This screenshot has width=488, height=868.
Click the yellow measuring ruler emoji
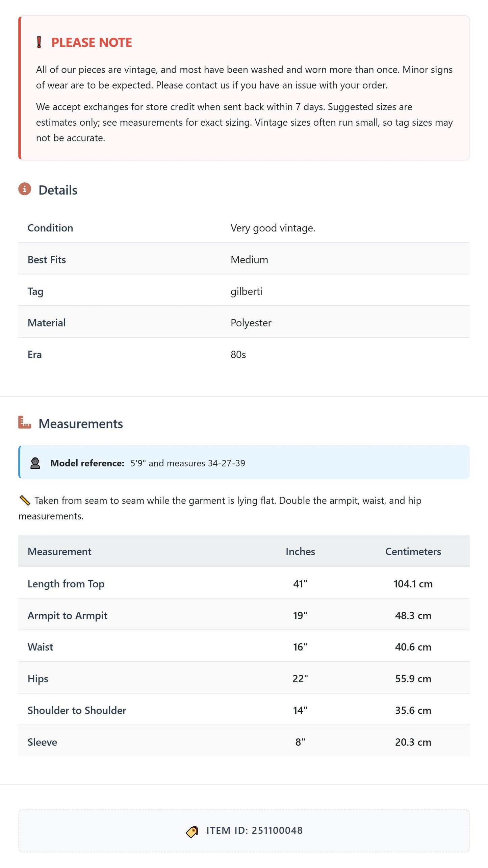pyautogui.click(x=25, y=501)
